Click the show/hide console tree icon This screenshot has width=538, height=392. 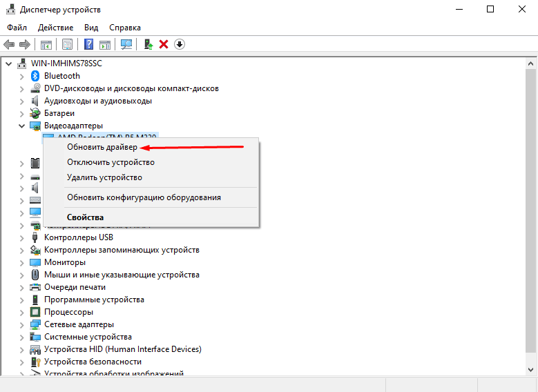(46, 45)
